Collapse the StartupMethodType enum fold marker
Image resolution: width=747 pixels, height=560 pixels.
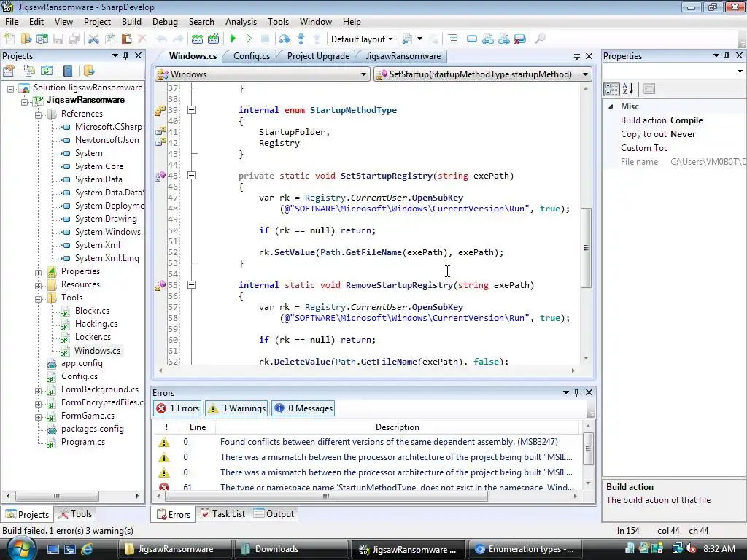192,110
